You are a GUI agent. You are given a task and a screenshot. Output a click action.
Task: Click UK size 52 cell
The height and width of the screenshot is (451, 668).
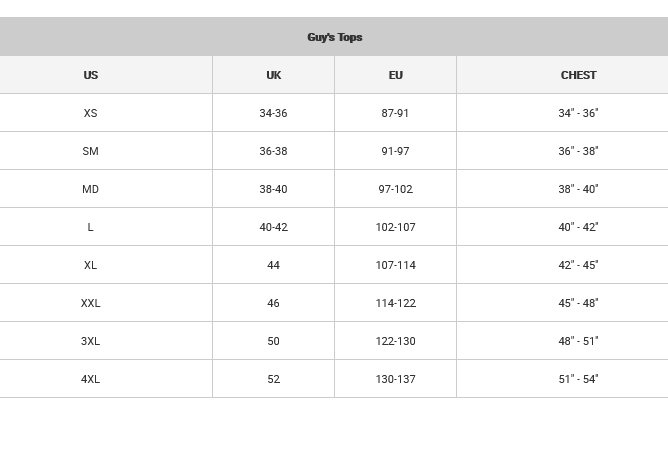point(273,379)
